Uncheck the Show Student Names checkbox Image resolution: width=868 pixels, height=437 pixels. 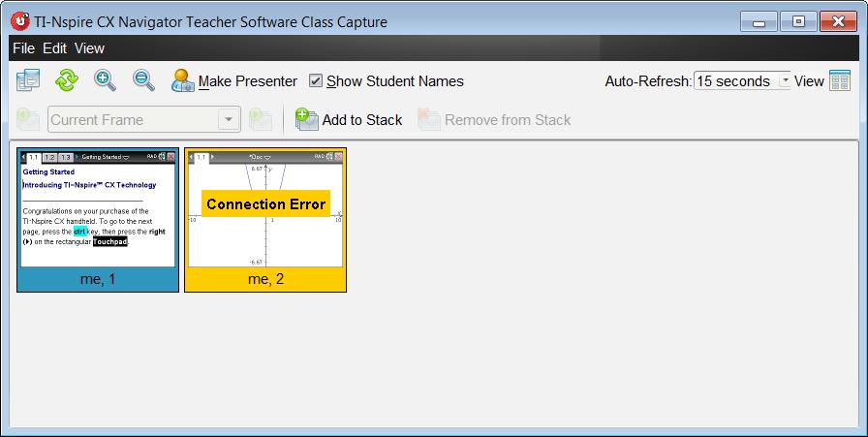click(316, 80)
